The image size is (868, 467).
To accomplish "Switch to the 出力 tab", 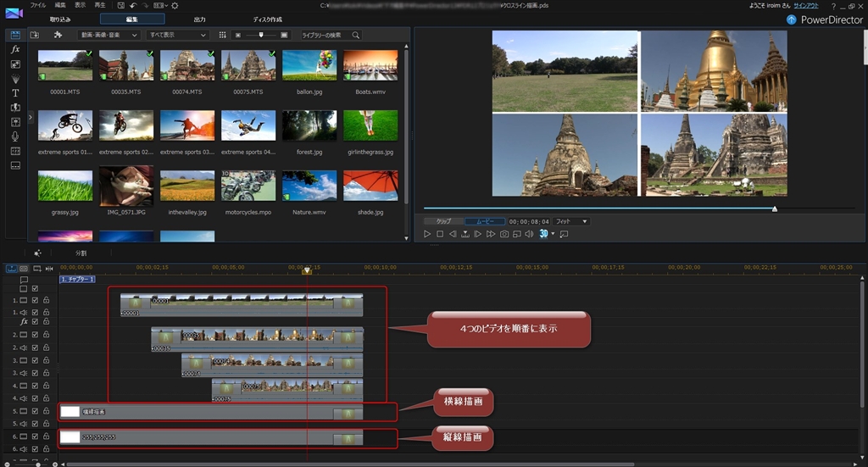I will (x=200, y=19).
